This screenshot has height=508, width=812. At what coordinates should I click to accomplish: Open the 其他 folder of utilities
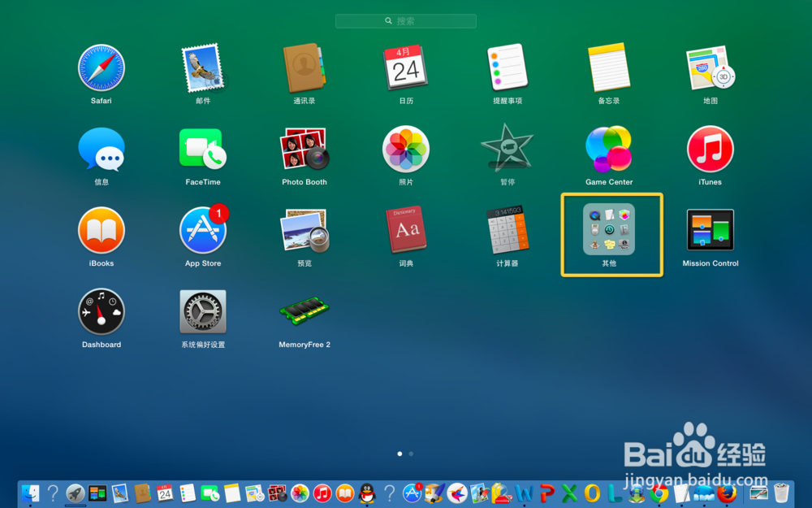[609, 229]
